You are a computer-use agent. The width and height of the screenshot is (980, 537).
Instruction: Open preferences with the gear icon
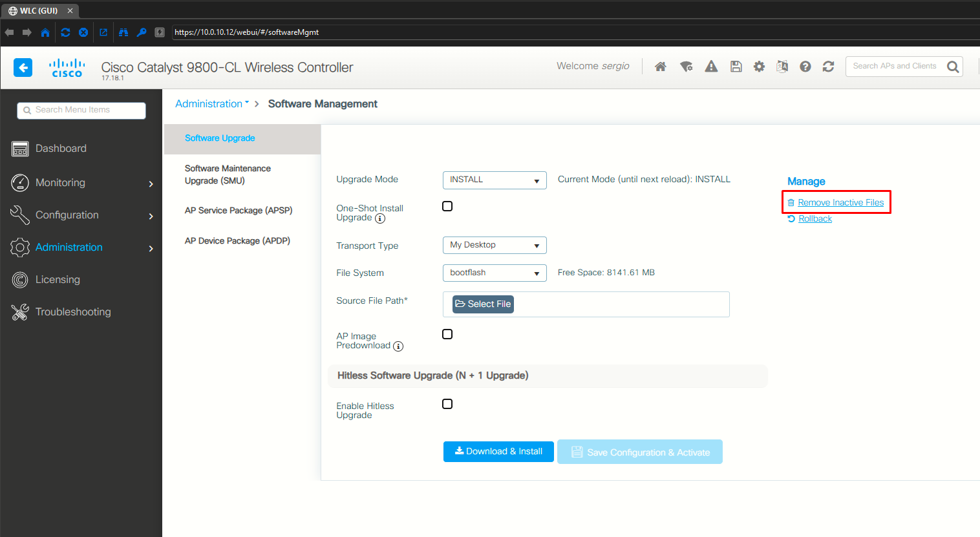pyautogui.click(x=759, y=66)
